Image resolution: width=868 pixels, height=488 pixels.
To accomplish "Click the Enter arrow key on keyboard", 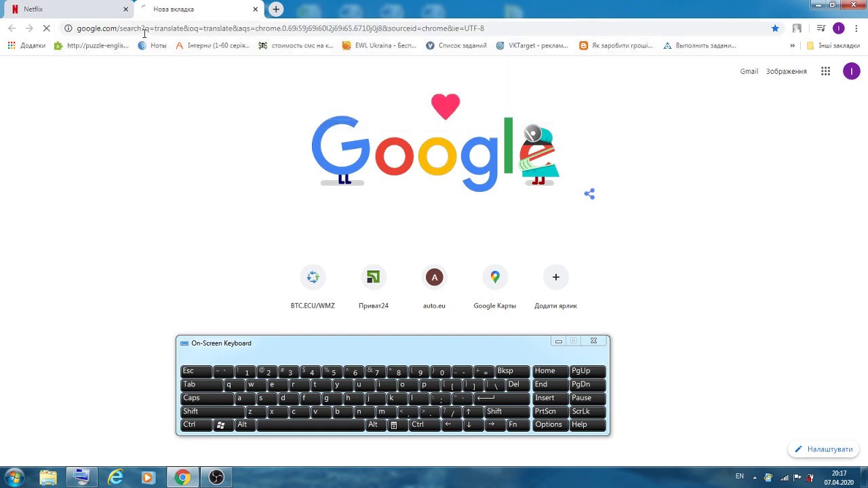I will tap(502, 399).
